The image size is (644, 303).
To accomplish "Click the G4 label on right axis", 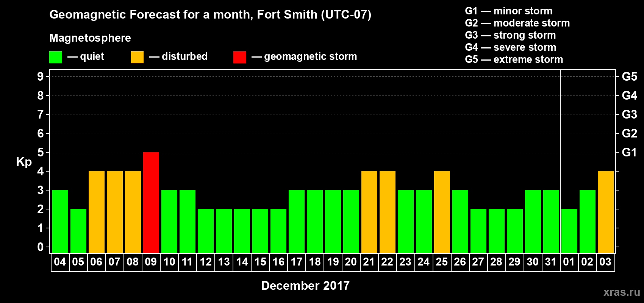I will 629,95.
